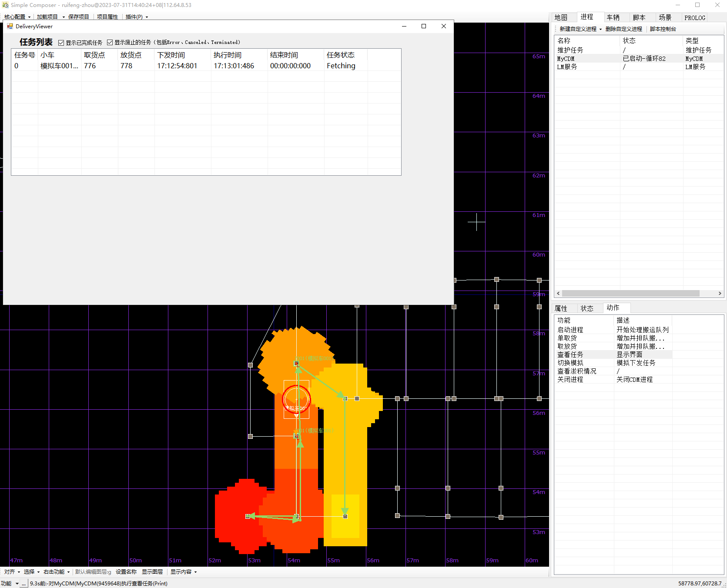Viewport: 727px width, 588px height.
Task: Click the 脚本控制台 button
Action: pos(663,29)
